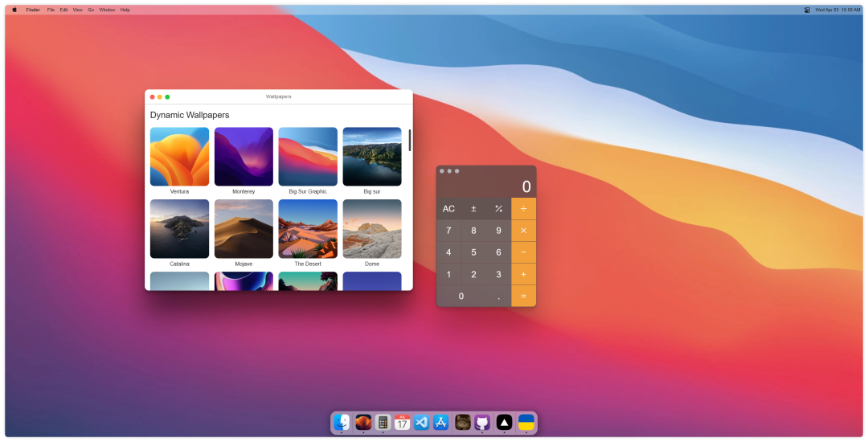Screen dimensions: 868x442
Task: Open the App Store dock icon
Action: click(440, 422)
